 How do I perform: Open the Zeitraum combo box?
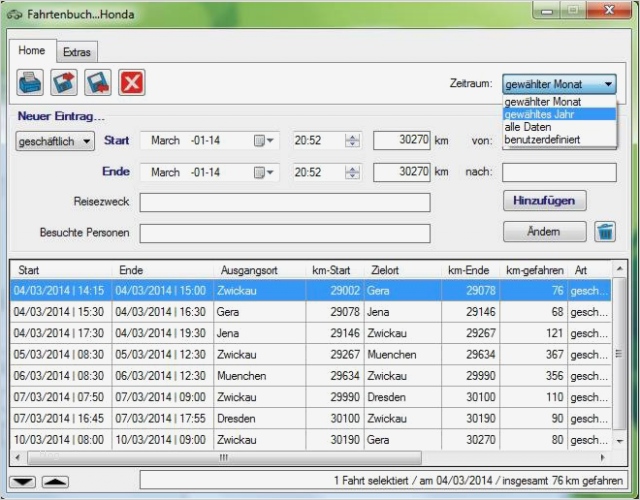click(x=559, y=84)
